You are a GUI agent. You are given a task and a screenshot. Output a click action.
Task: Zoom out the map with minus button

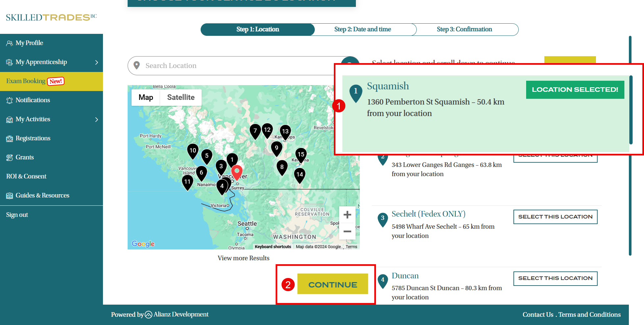[347, 232]
